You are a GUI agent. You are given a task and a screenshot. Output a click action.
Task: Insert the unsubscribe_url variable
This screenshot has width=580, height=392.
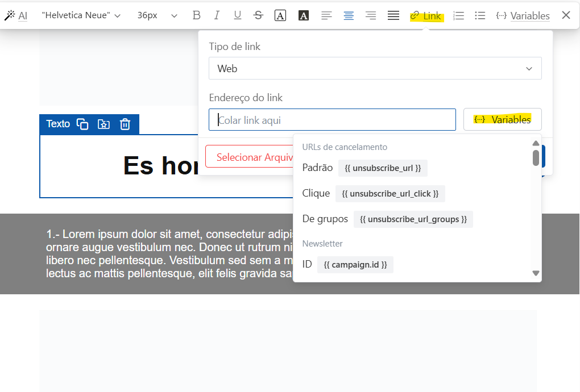383,168
